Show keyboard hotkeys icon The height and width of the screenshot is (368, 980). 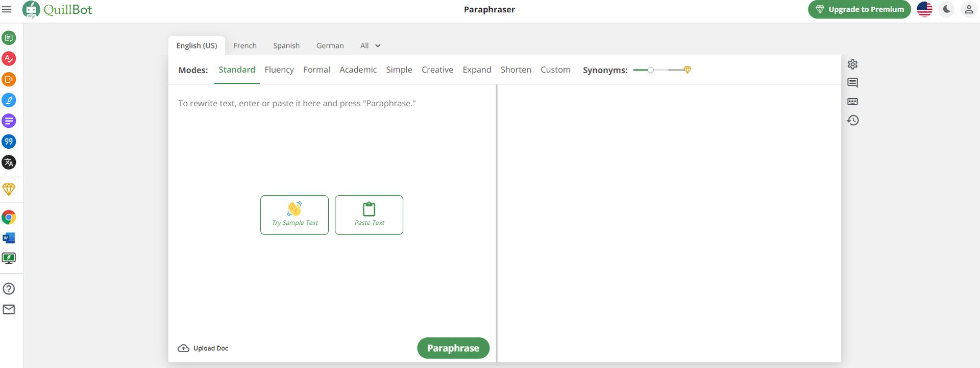tap(852, 102)
